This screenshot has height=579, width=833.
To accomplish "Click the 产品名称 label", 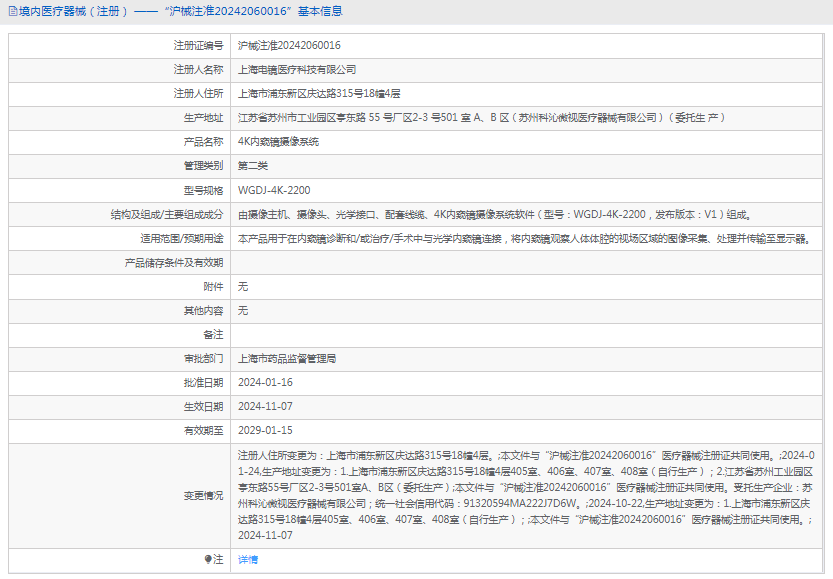I will (x=203, y=142).
